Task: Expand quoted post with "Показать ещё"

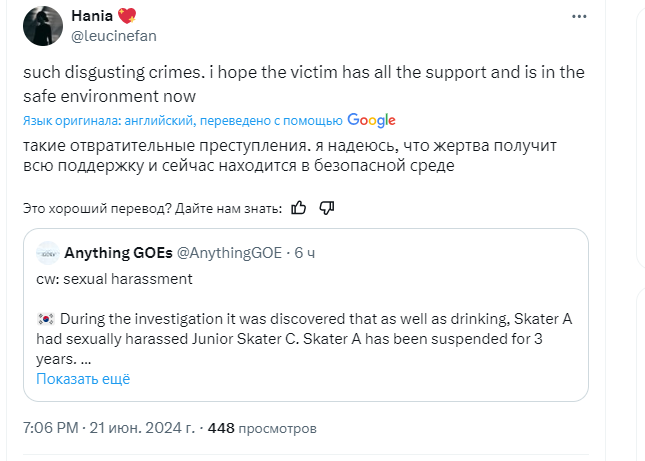Action: (x=83, y=379)
